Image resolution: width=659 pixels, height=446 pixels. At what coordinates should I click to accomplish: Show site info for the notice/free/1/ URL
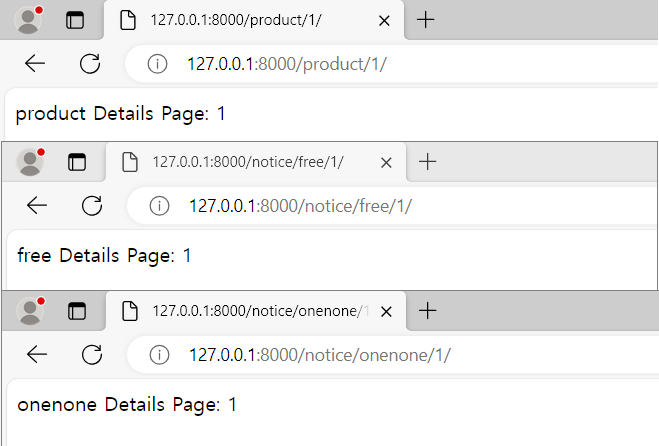point(159,206)
